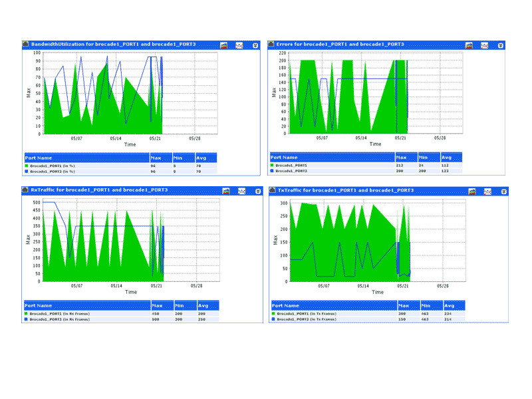The height and width of the screenshot is (399, 532).
Task: Select Brocade1_PORT3 row in Errors table
Action: click(x=366, y=171)
